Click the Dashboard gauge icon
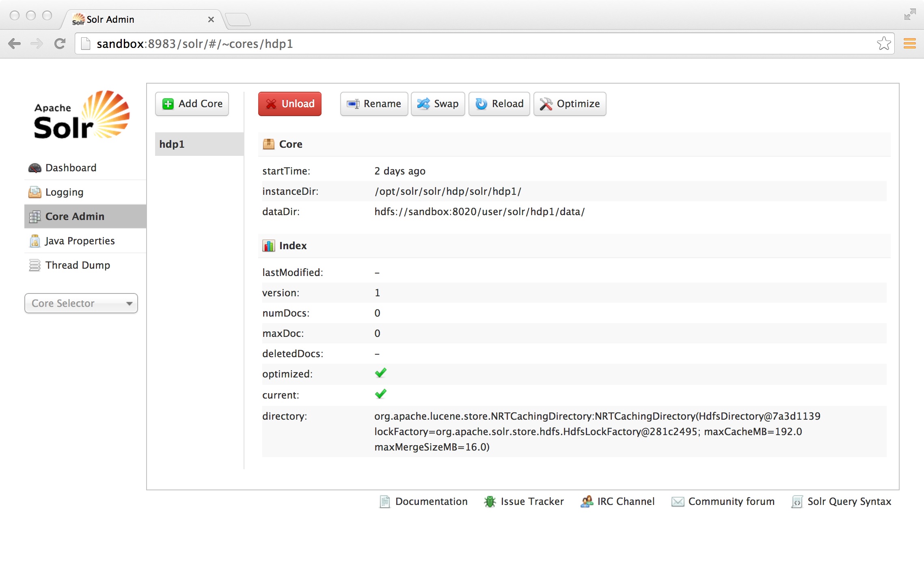 [35, 168]
